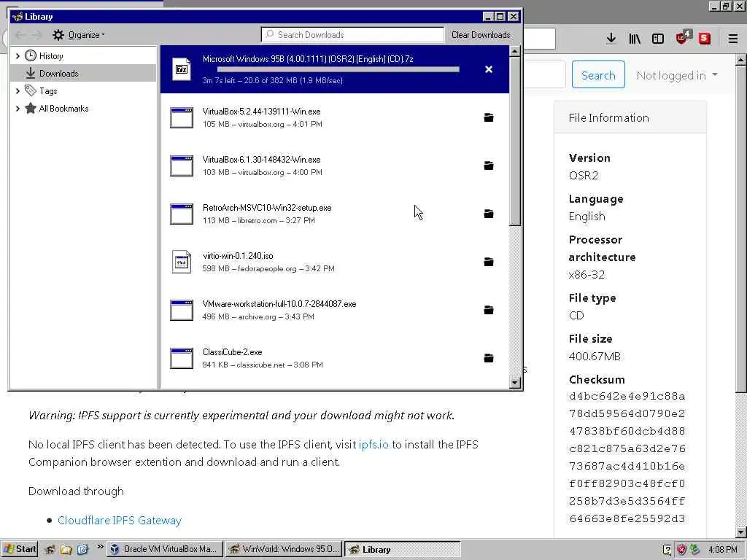747x560 pixels.
Task: Click the ClassiCube-2.exe file icon
Action: 182,358
